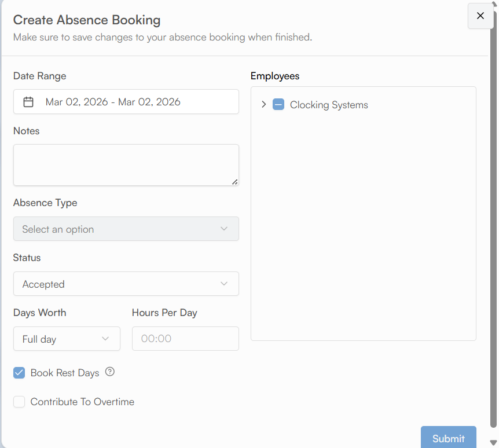Click the scrollbar down arrow

pos(493,443)
